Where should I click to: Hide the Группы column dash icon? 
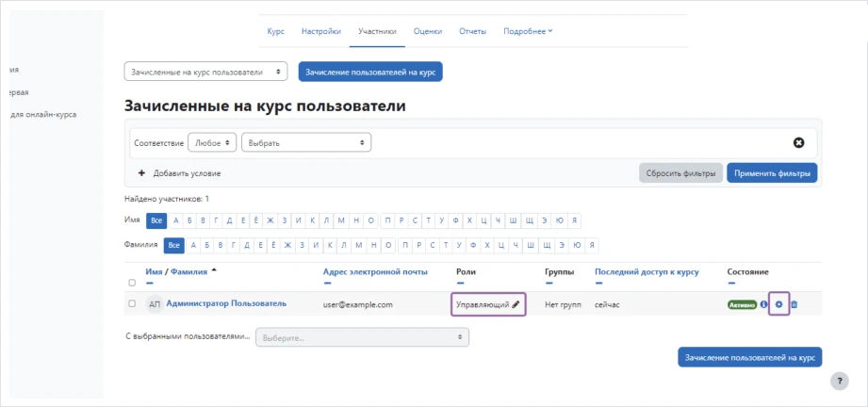click(x=549, y=283)
